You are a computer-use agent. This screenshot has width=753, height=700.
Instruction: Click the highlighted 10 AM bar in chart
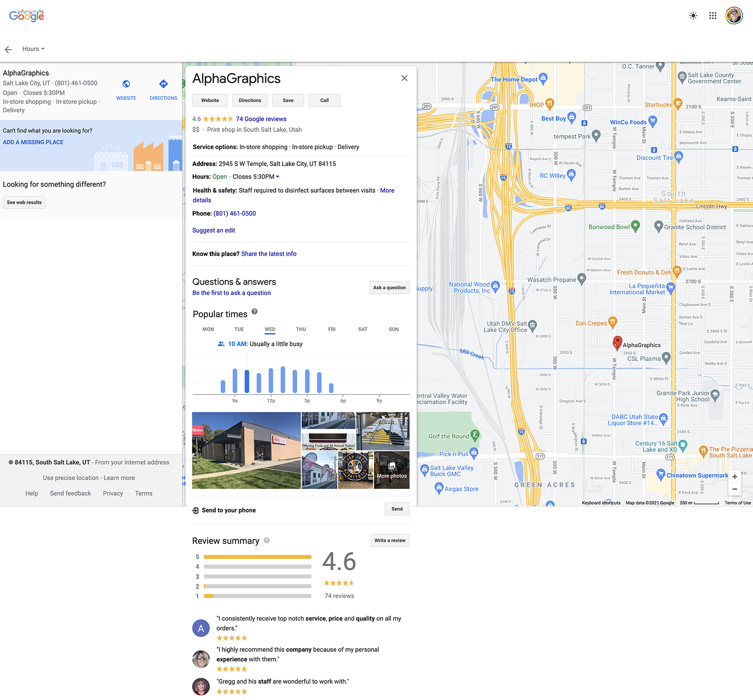pyautogui.click(x=247, y=381)
